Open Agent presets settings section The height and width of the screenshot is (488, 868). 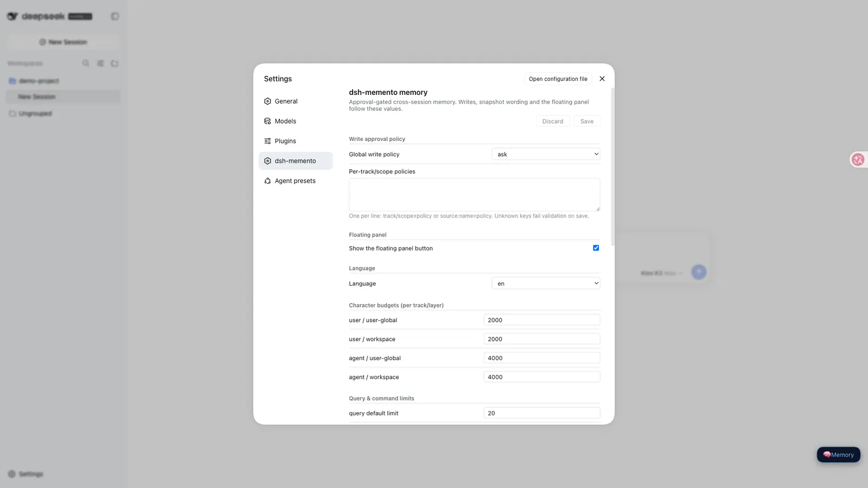coord(296,181)
